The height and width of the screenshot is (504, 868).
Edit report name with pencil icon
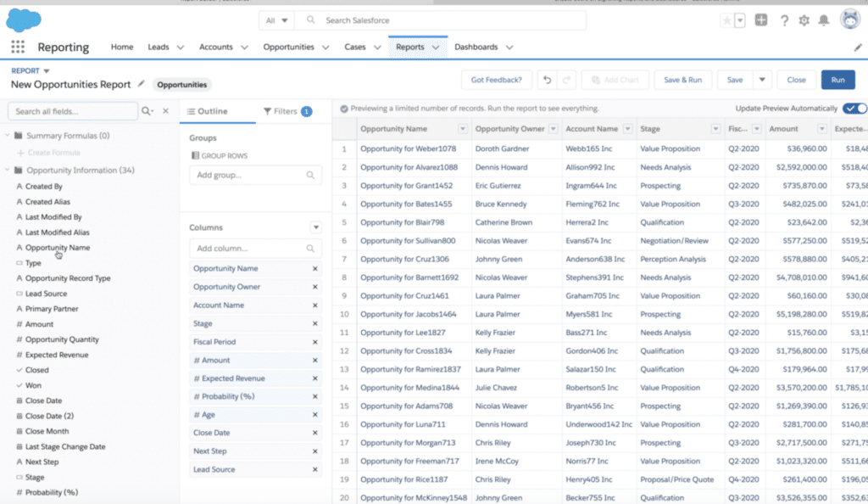[x=142, y=84]
